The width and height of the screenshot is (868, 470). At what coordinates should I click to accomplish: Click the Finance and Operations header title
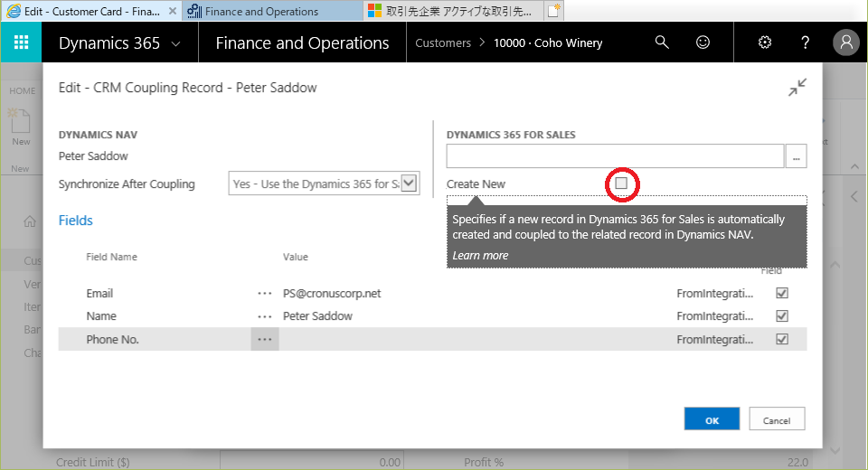pyautogui.click(x=302, y=42)
